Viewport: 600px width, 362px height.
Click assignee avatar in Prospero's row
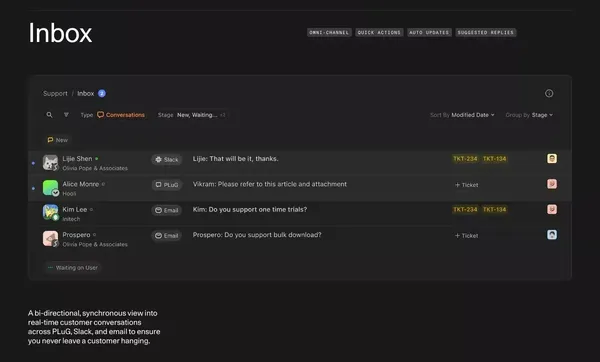point(552,235)
